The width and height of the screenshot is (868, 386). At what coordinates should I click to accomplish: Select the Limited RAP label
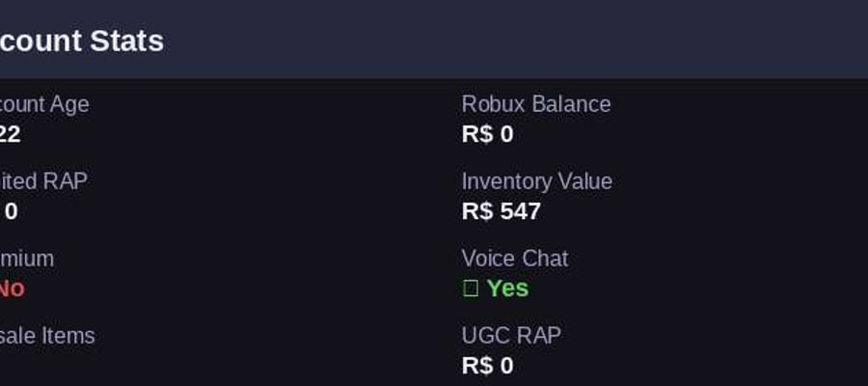[x=43, y=181]
